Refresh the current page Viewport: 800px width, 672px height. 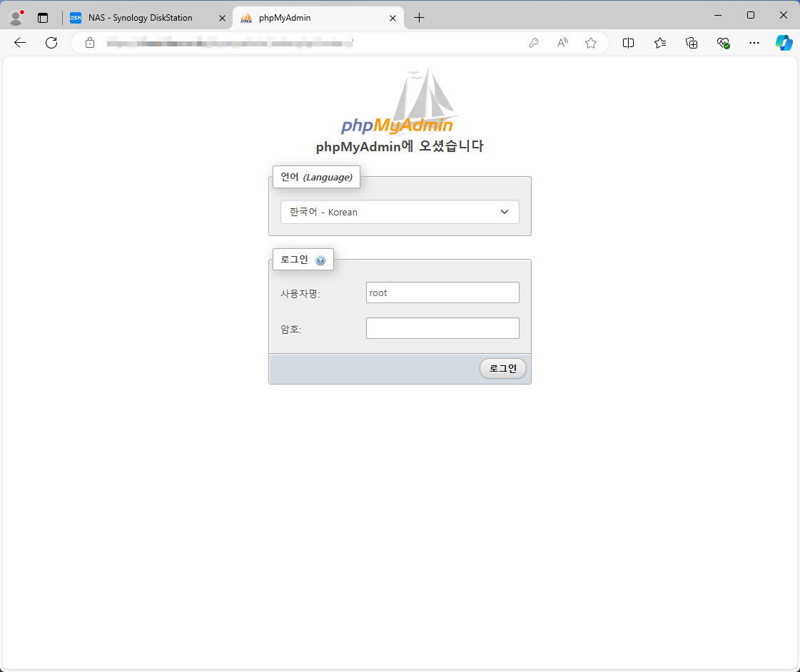click(x=51, y=43)
